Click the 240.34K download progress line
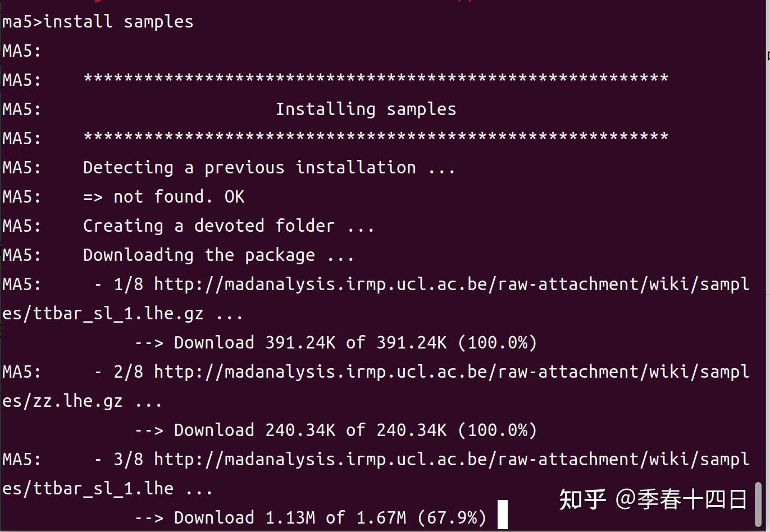 point(335,430)
